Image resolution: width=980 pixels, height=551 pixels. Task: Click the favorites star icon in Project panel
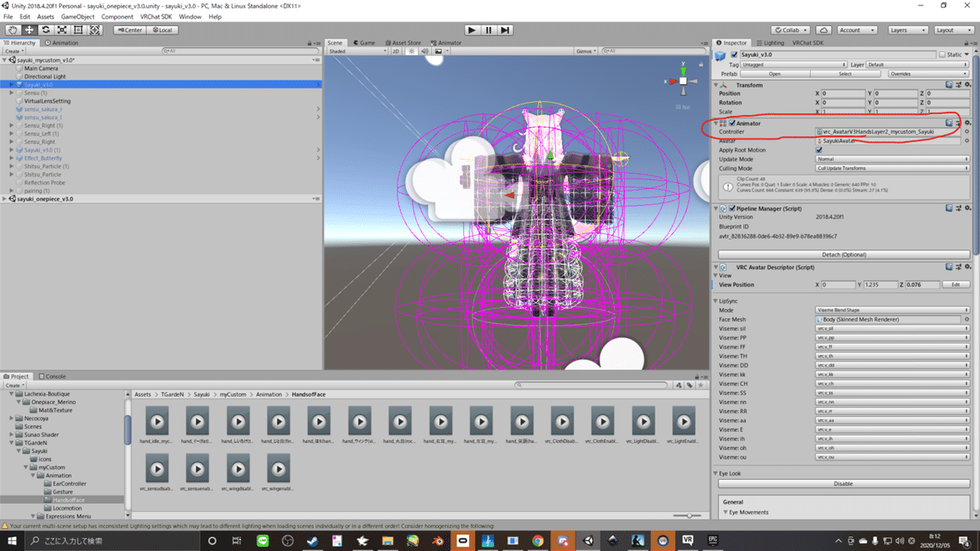click(x=702, y=385)
